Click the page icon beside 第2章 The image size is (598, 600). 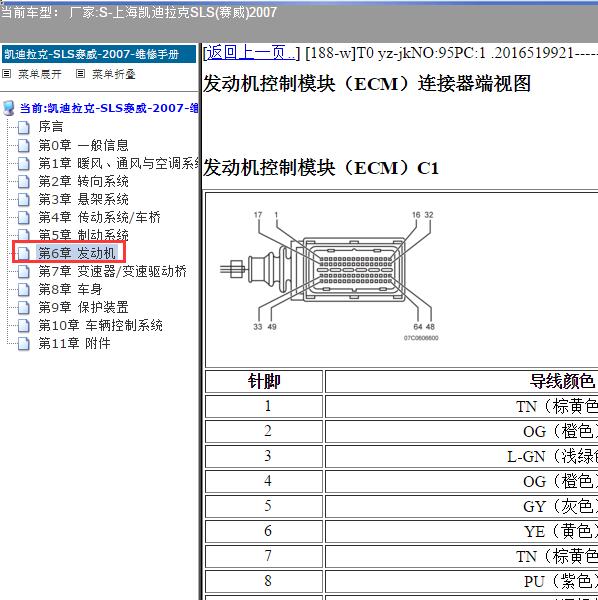(24, 182)
